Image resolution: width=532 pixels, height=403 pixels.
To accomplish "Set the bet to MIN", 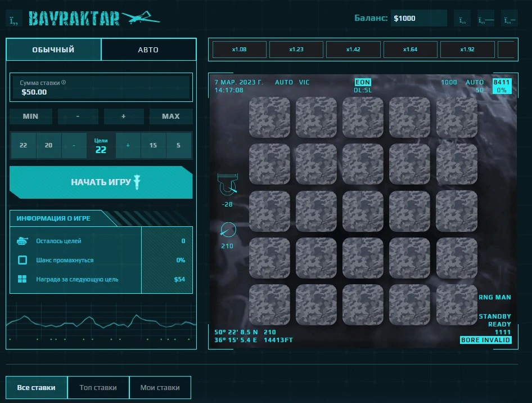I will tap(30, 117).
